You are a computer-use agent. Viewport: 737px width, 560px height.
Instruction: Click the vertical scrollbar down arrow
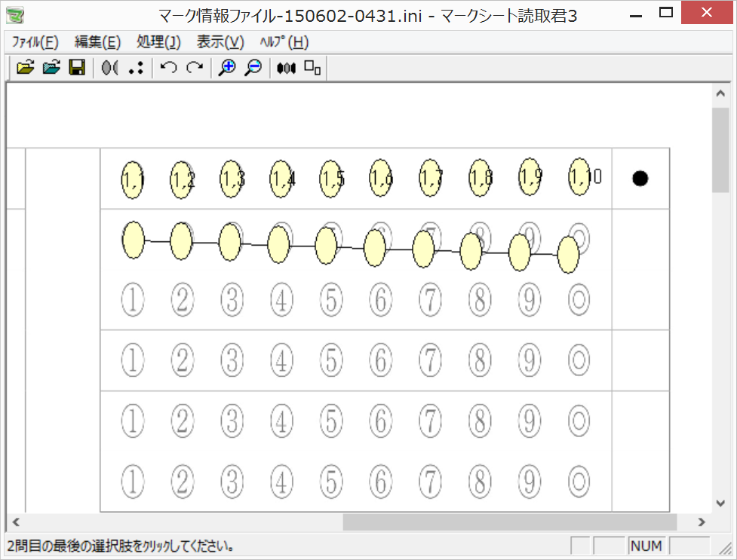tap(720, 503)
